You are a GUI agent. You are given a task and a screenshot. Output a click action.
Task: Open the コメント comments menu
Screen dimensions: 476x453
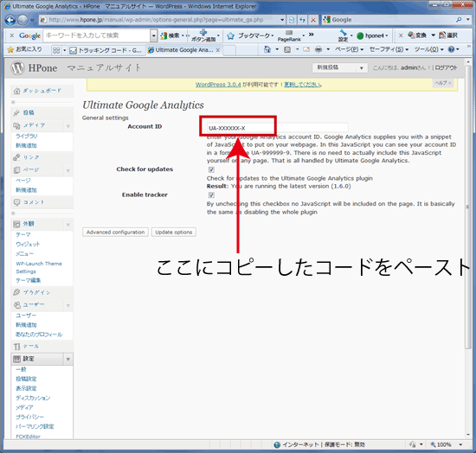[42, 202]
